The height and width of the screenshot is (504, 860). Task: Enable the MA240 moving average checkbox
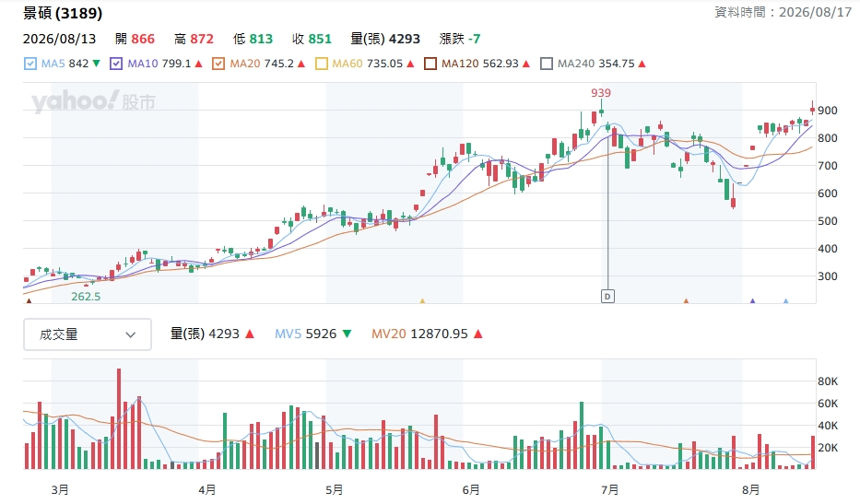click(547, 64)
